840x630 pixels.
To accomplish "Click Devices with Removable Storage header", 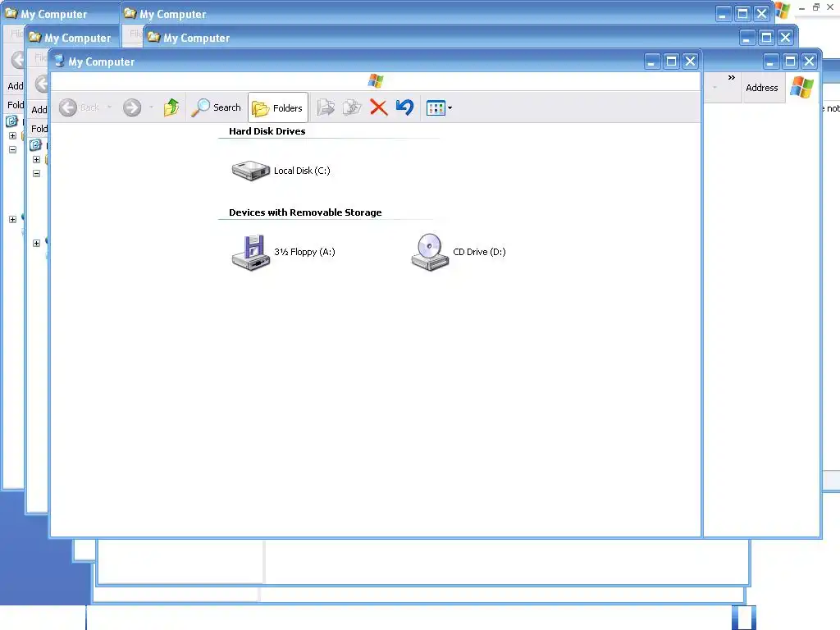I will (x=305, y=212).
